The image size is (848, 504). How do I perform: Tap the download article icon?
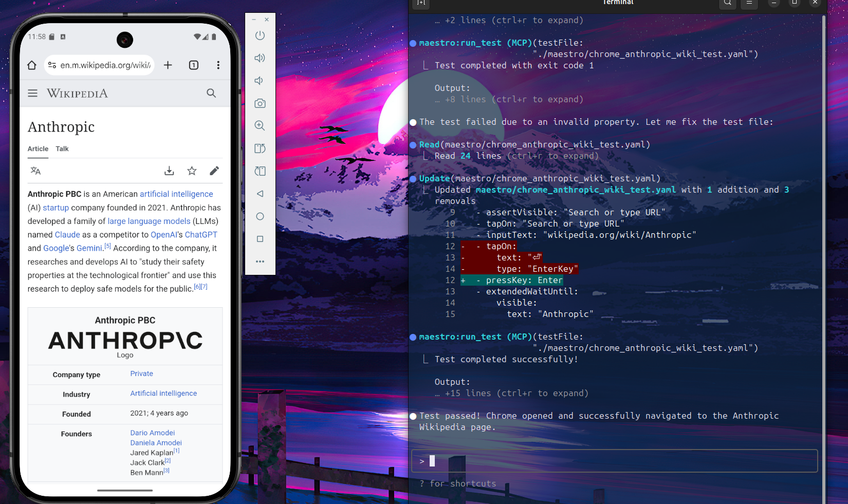169,171
